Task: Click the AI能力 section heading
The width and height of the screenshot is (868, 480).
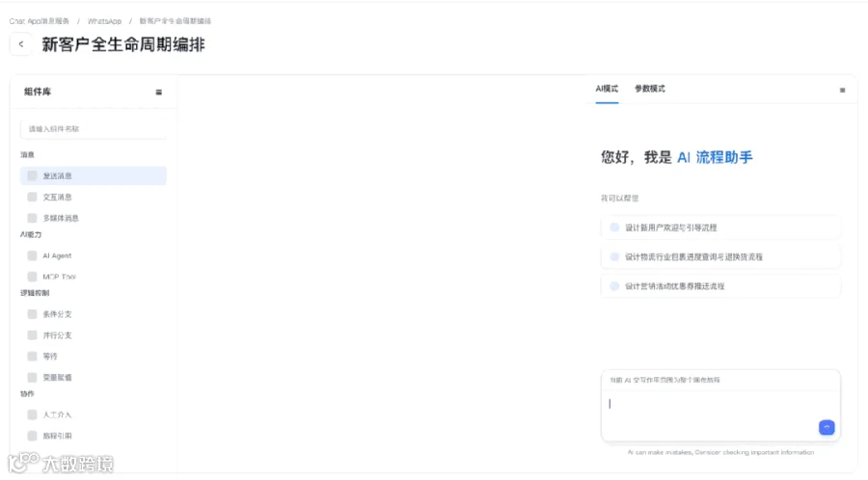Action: (31, 234)
